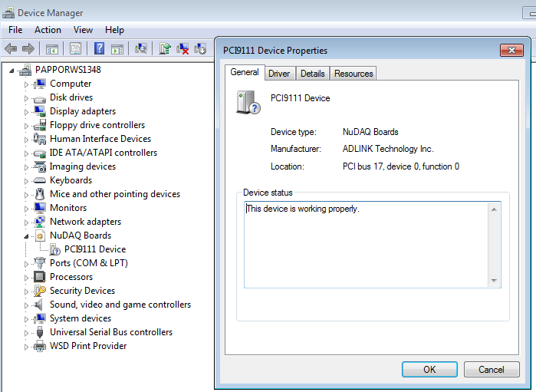This screenshot has height=392, width=536.
Task: Open the File menu
Action: [x=15, y=30]
